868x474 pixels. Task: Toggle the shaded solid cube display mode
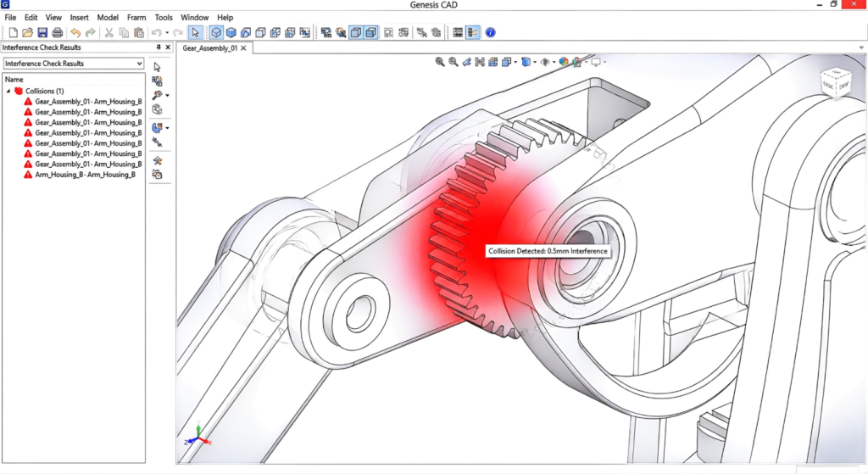pos(231,33)
